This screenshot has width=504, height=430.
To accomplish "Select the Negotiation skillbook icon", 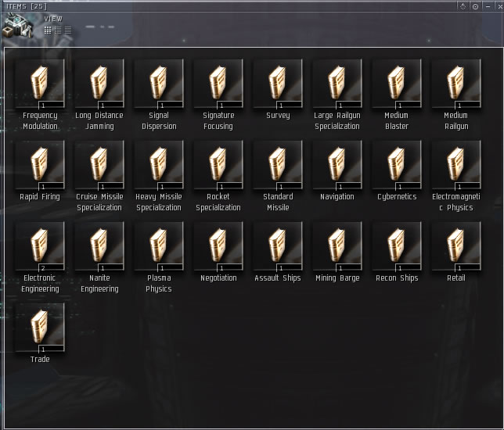I will (218, 246).
